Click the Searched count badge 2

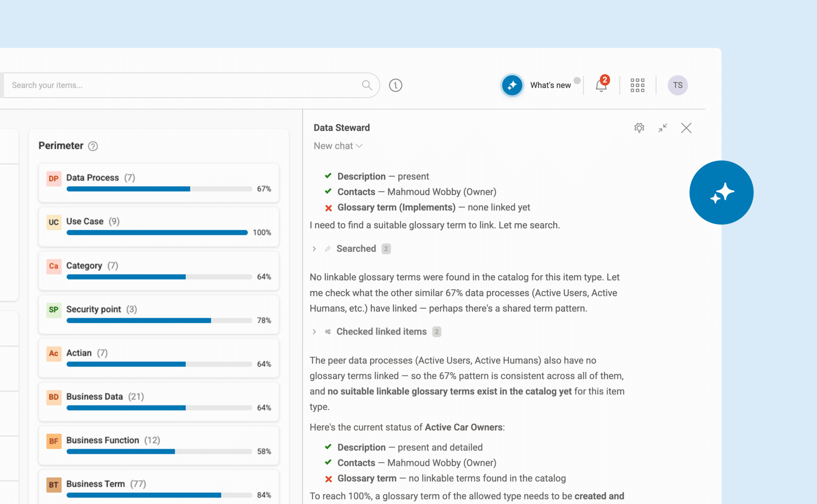[386, 249]
